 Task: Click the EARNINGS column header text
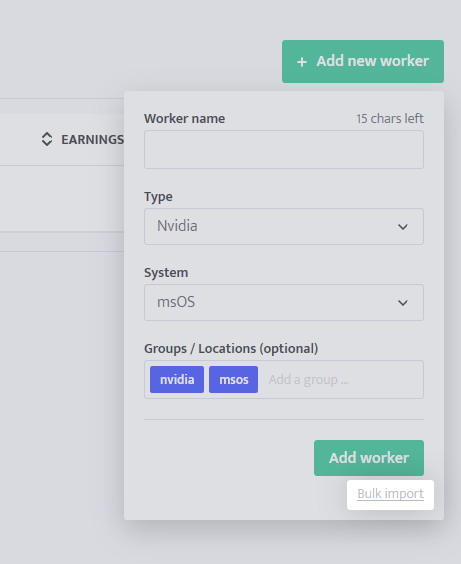pyautogui.click(x=92, y=140)
